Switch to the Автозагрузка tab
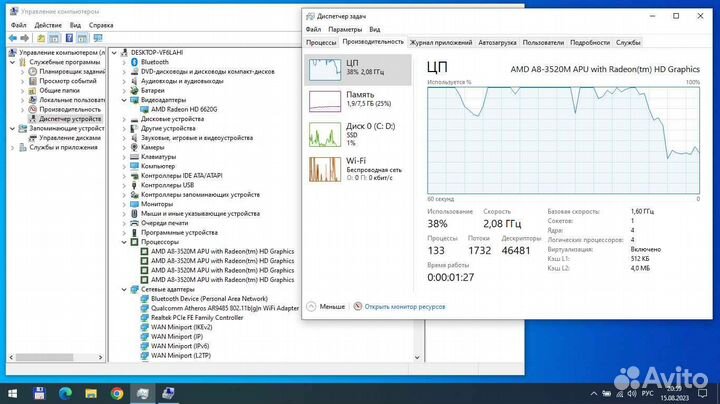720x404 pixels. (x=497, y=42)
